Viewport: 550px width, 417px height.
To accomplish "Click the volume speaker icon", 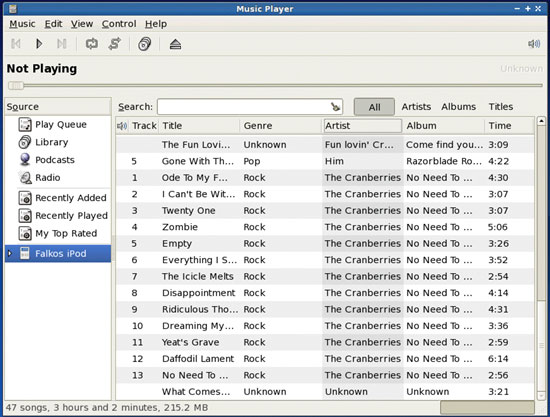I will (x=534, y=44).
